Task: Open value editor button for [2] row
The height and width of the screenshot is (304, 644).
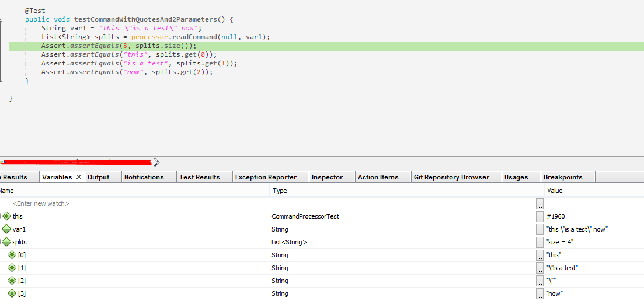Action: click(539, 281)
